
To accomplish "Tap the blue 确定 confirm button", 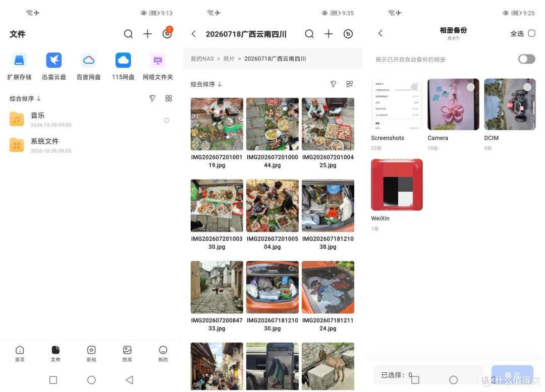I will pos(512,375).
